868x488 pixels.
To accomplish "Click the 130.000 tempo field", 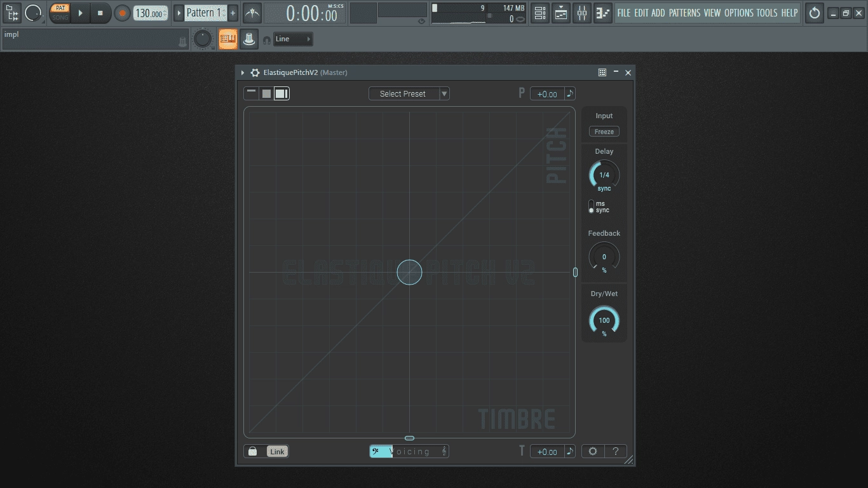I will pyautogui.click(x=151, y=13).
